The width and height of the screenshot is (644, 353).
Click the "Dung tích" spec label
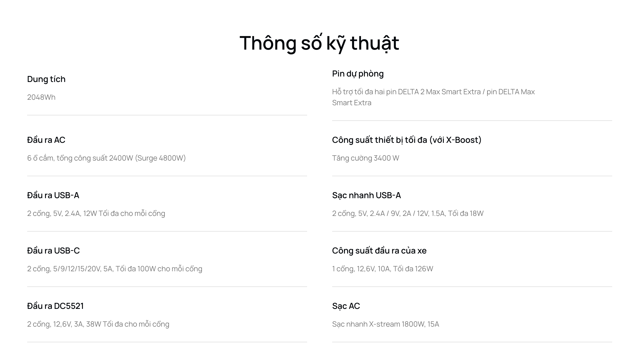[46, 79]
